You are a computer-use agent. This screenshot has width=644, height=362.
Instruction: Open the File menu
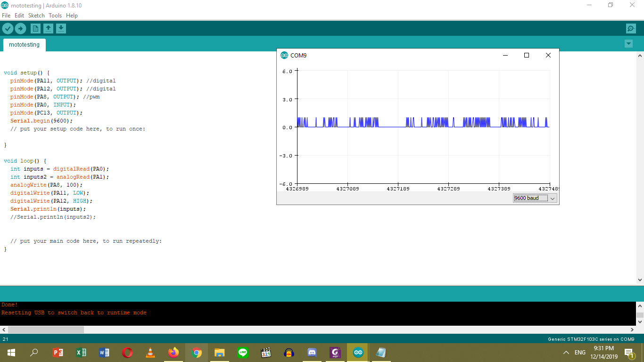(x=6, y=16)
